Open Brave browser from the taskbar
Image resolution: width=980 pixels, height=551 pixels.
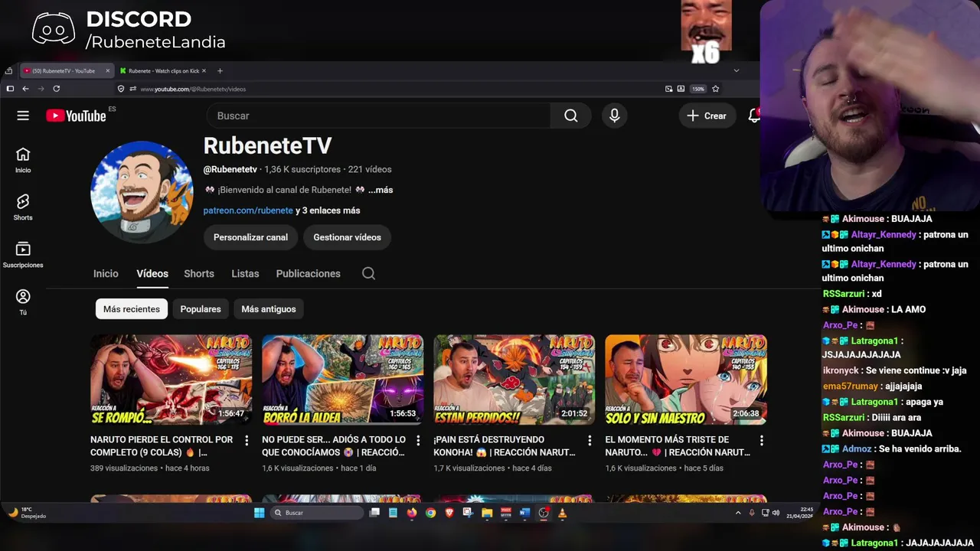449,513
